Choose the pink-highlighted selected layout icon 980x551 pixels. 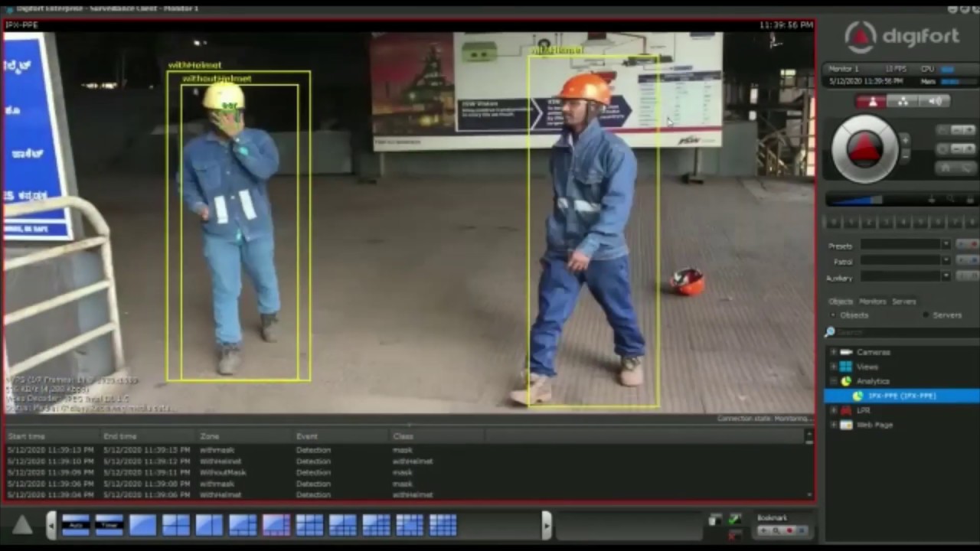pos(276,524)
